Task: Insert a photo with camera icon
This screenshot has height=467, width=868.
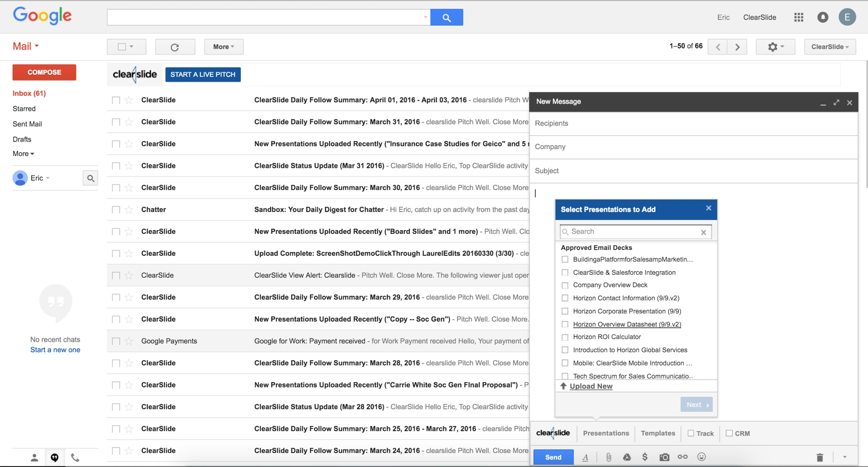Action: point(664,457)
